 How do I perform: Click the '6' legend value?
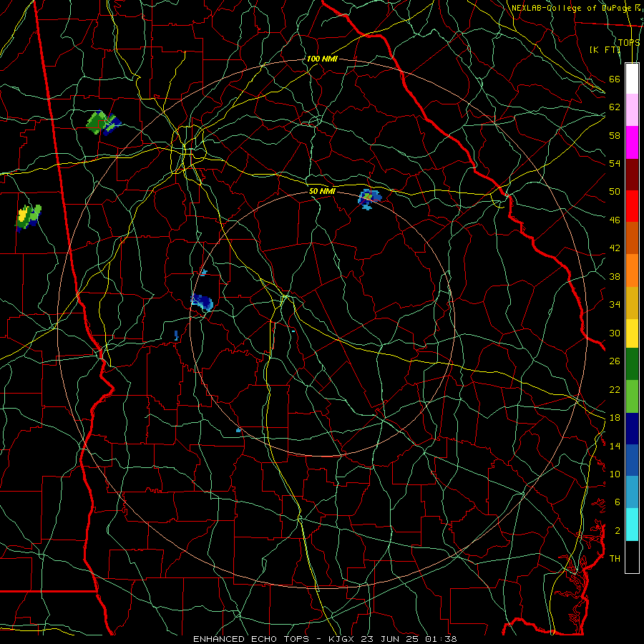(x=618, y=502)
